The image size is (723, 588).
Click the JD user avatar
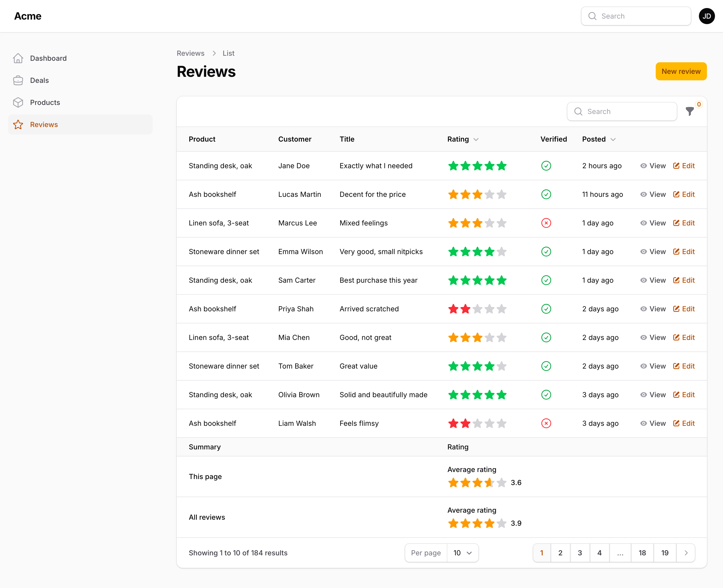pyautogui.click(x=706, y=16)
